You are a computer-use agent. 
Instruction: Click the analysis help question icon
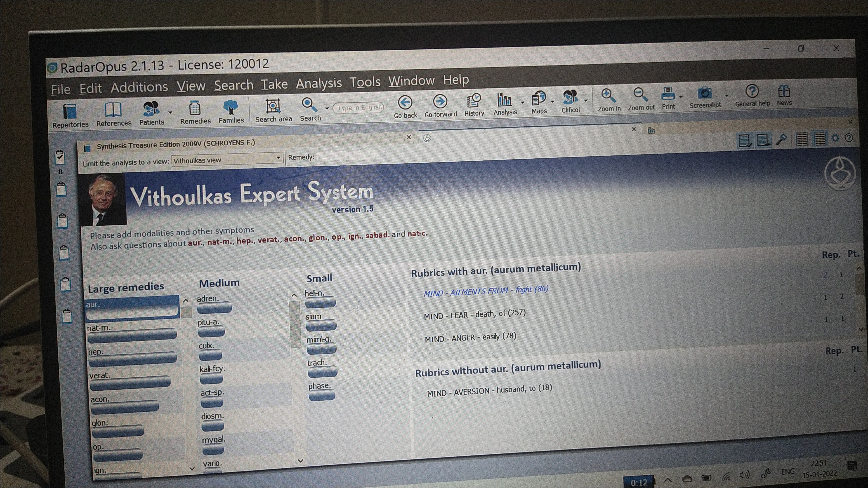coord(849,137)
